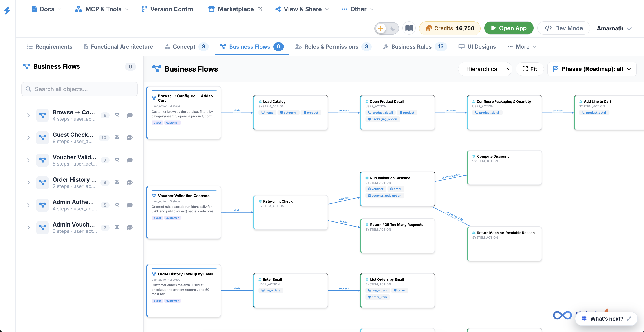Click gear icon on Compute Discount node
Screen dimensions: 644x332
pos(474,156)
